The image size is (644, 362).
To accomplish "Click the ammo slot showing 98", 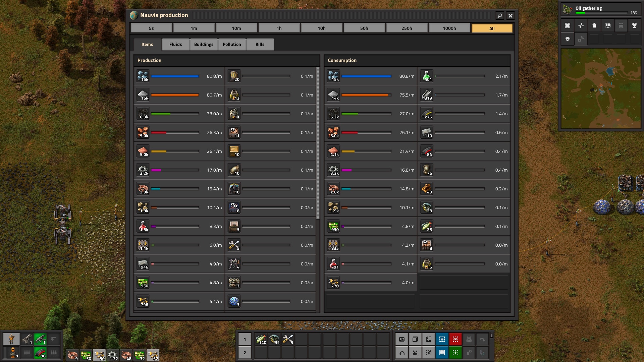I will click(x=40, y=353).
